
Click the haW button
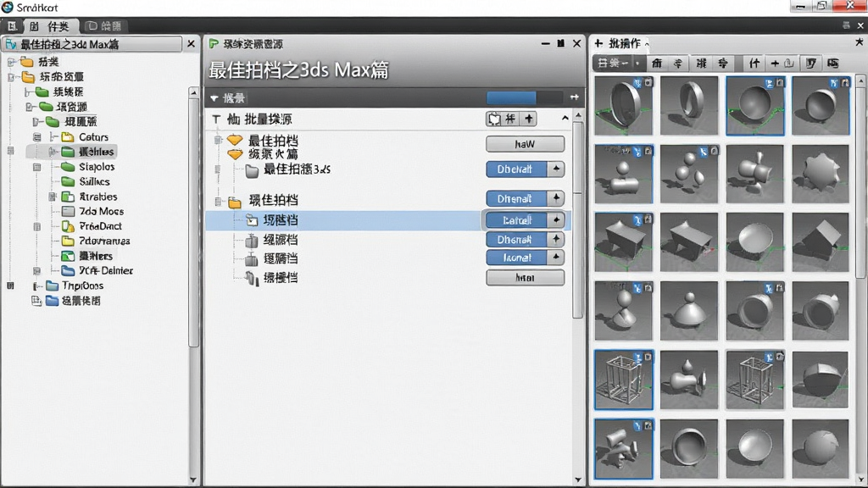coord(525,144)
